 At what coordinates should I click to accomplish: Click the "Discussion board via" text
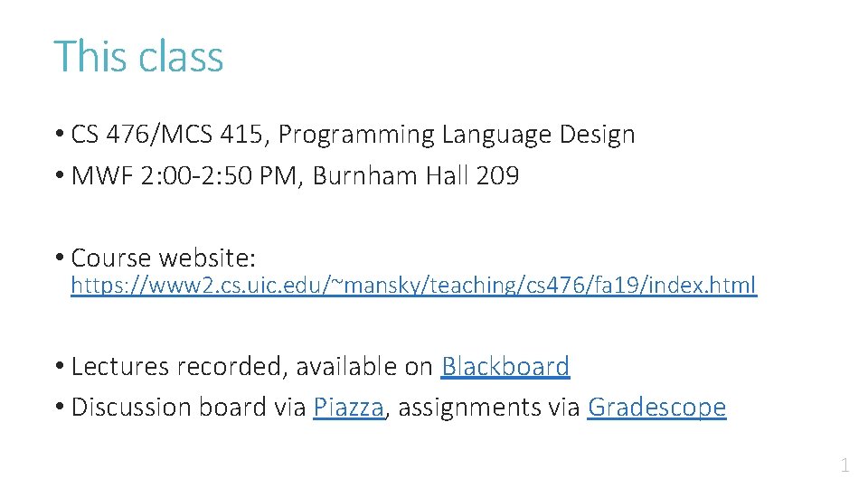[188, 408]
